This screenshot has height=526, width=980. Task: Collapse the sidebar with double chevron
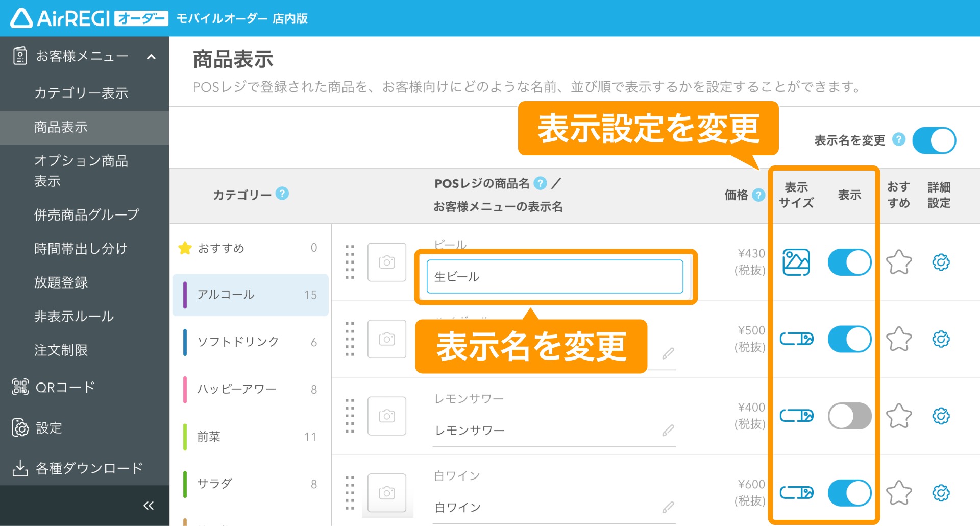coord(149,506)
